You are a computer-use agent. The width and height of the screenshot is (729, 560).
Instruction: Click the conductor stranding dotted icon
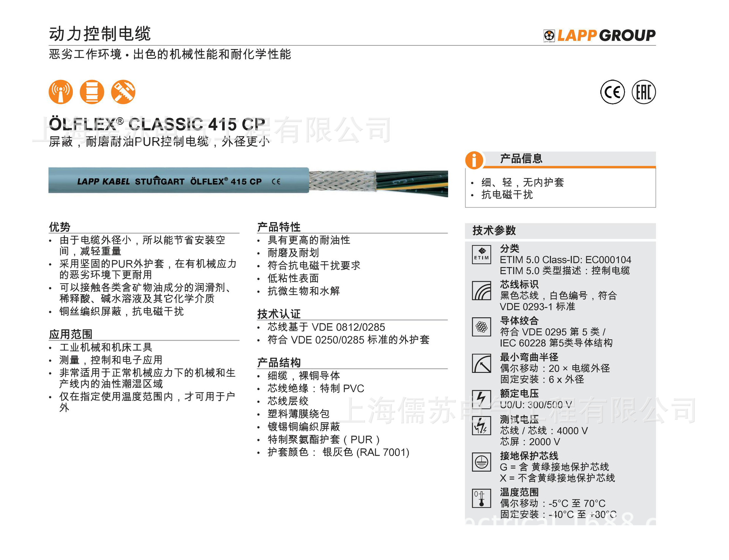(481, 327)
